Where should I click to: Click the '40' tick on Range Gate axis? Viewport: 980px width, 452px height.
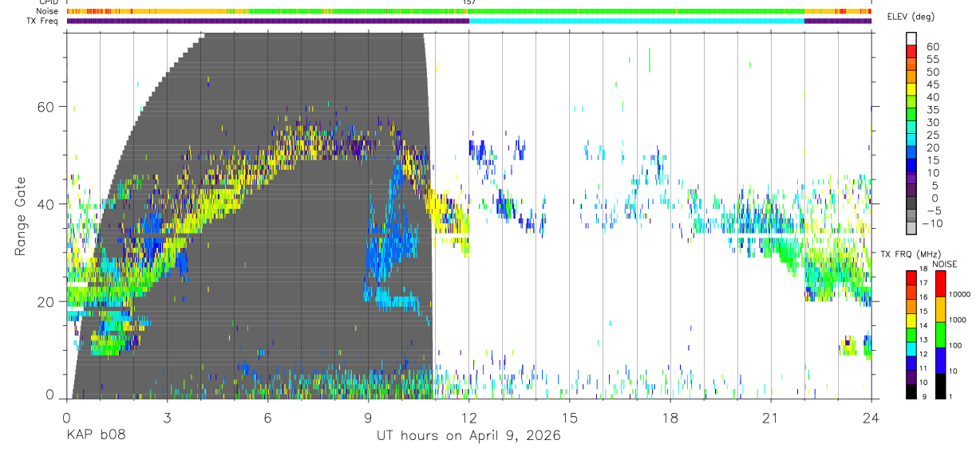point(47,204)
